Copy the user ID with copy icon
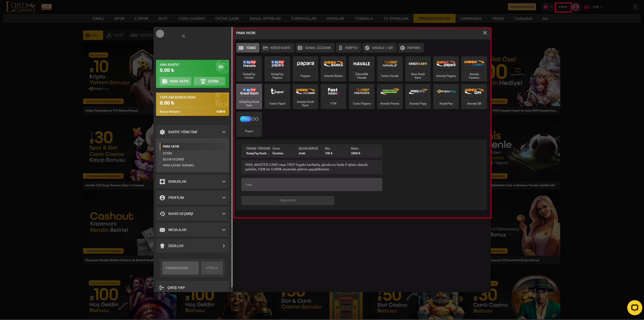Image resolution: width=644 pixels, height=320 pixels. tap(183, 36)
